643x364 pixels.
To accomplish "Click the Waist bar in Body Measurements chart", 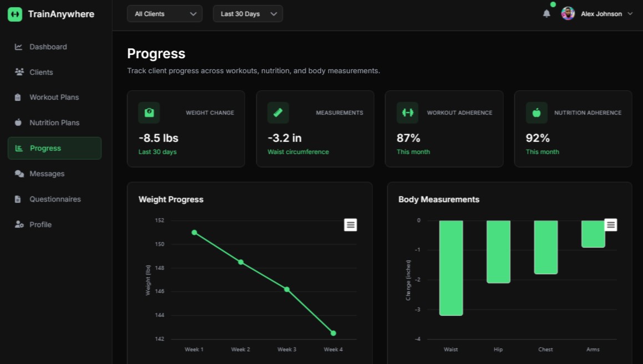I will coord(451,268).
